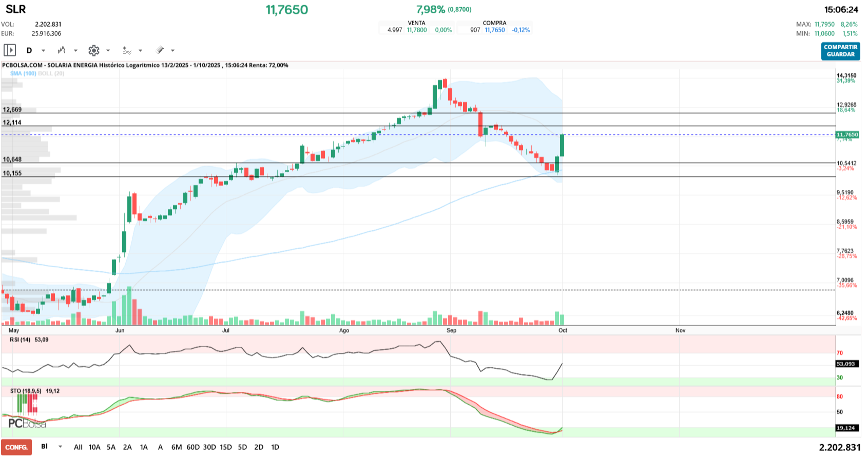Toggle BOLL (20) indicator in legend
Image resolution: width=868 pixels, height=458 pixels.
click(51, 73)
